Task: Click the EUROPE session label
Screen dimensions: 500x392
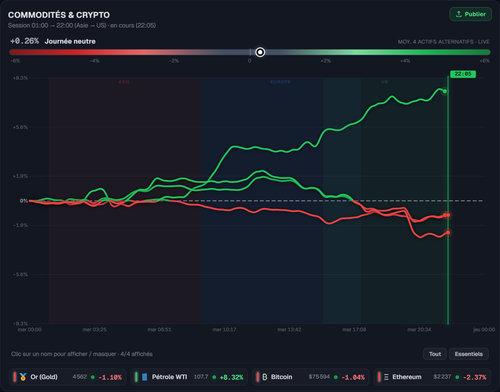Action: pos(280,82)
